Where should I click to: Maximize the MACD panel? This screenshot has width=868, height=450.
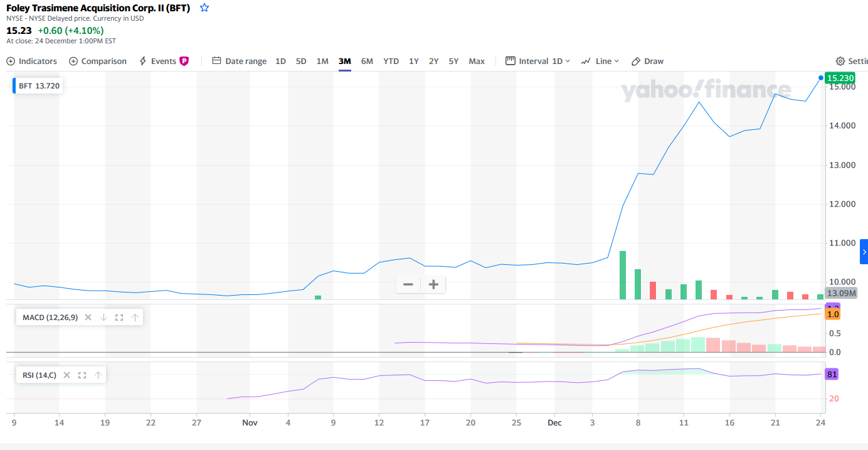tap(119, 318)
